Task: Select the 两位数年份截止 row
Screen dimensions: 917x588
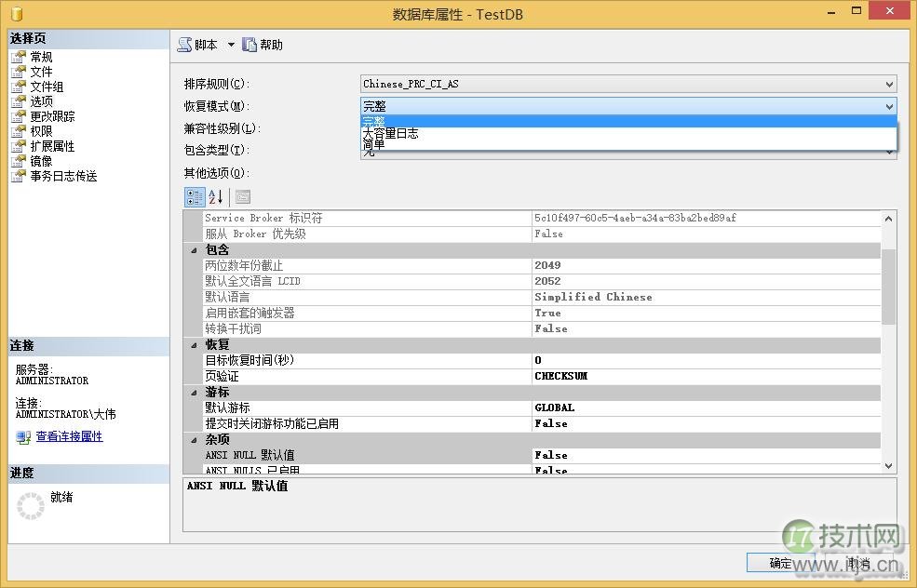Action: click(542, 265)
